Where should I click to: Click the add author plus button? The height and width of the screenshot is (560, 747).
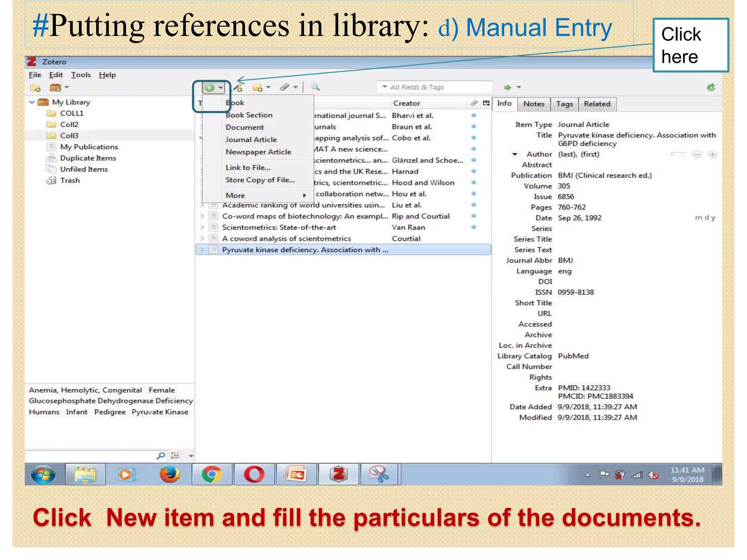pyautogui.click(x=712, y=155)
